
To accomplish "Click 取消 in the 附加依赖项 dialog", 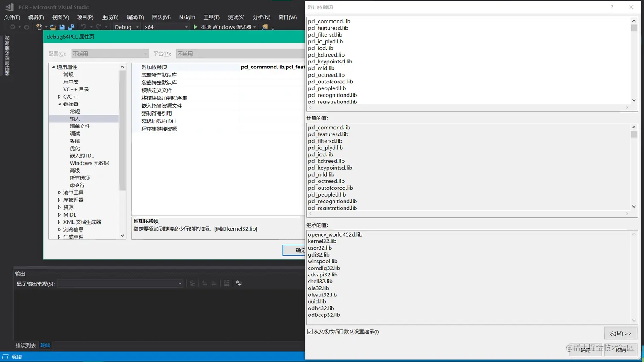I will coord(621,350).
